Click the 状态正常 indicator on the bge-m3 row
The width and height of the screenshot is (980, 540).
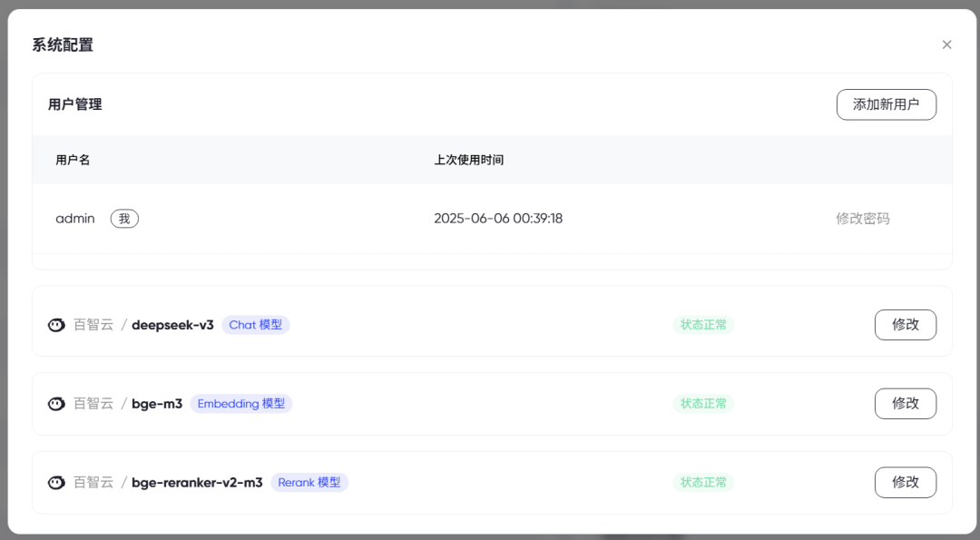[x=703, y=403]
